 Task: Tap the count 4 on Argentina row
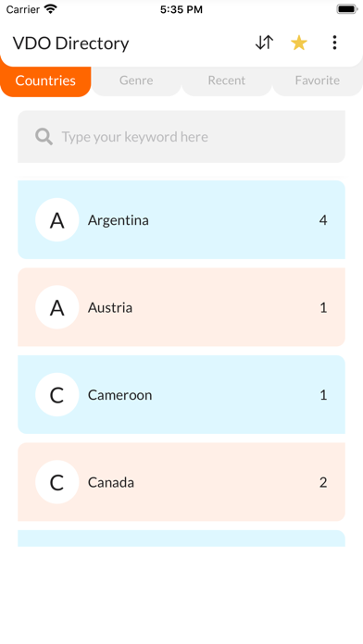pyautogui.click(x=323, y=220)
